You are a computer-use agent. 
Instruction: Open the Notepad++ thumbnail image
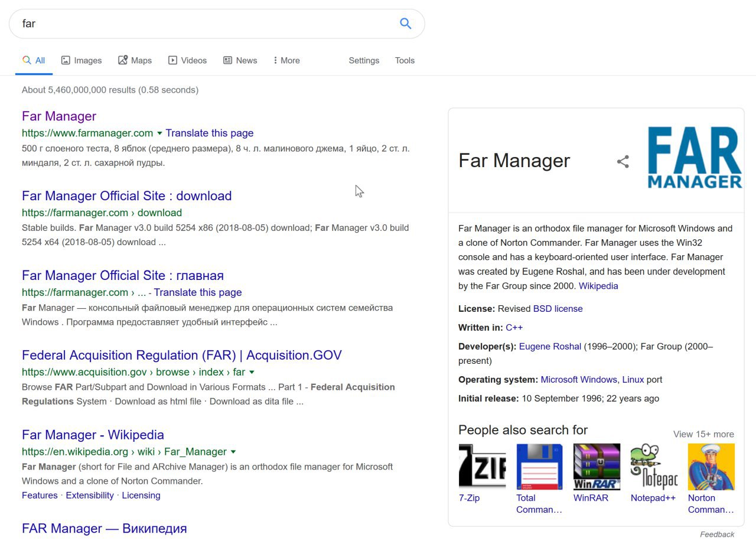pyautogui.click(x=654, y=467)
